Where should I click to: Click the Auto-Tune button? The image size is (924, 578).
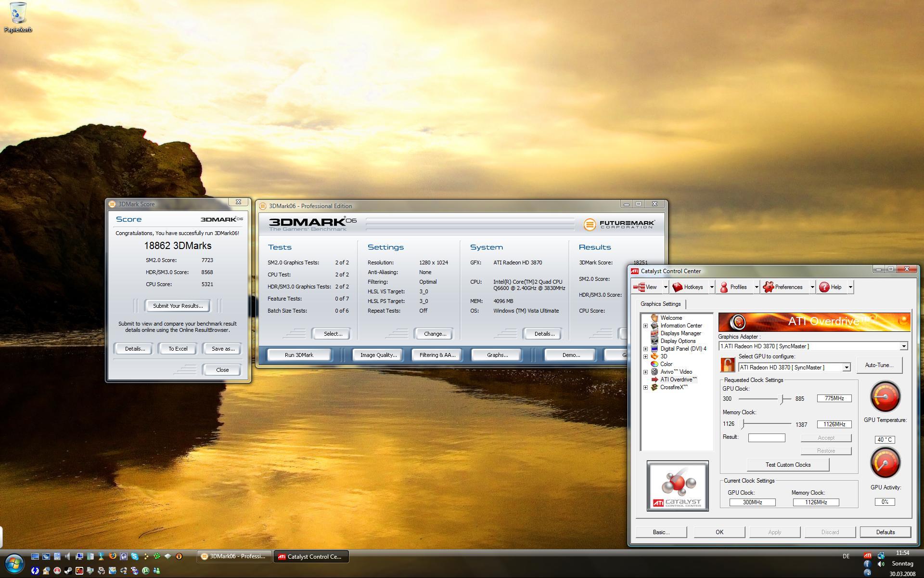[x=879, y=365]
